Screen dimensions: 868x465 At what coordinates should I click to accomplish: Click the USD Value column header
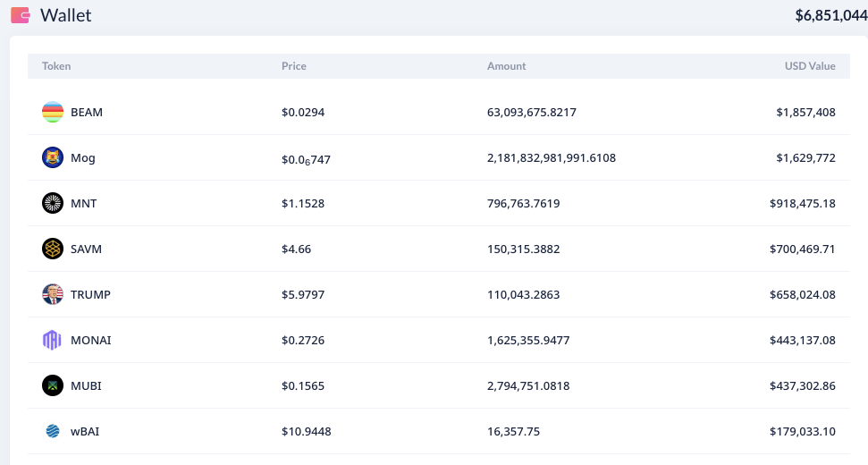(810, 66)
